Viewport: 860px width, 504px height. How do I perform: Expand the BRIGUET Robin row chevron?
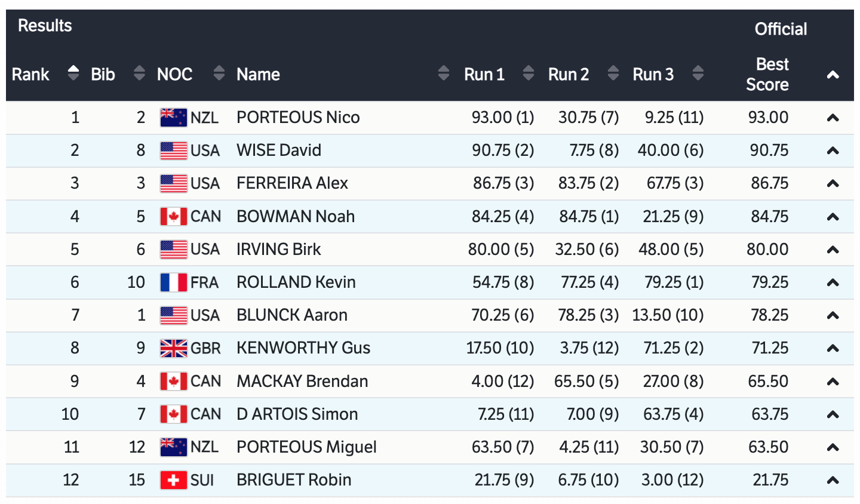pyautogui.click(x=833, y=481)
